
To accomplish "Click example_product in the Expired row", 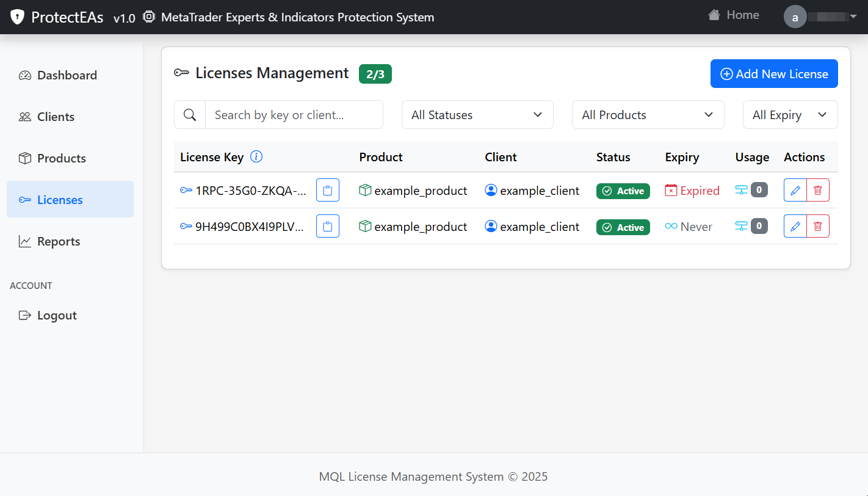I will pos(421,191).
